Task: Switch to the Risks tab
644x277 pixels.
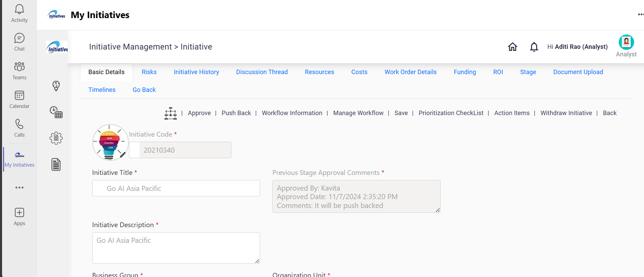Action: (x=149, y=72)
